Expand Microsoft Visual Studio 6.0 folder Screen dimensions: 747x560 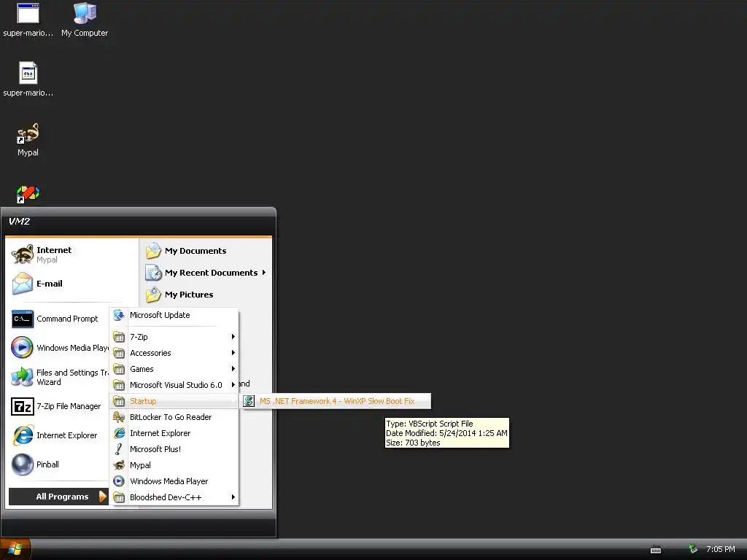tap(174, 385)
